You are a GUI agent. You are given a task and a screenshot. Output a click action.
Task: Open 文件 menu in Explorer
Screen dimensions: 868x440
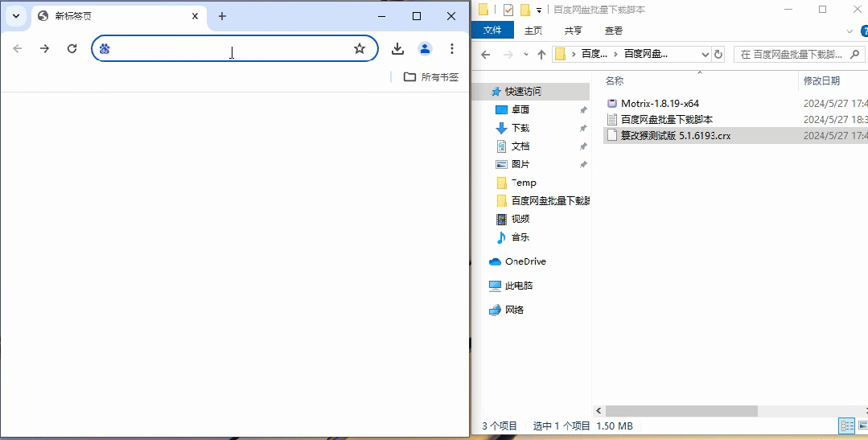(x=492, y=31)
